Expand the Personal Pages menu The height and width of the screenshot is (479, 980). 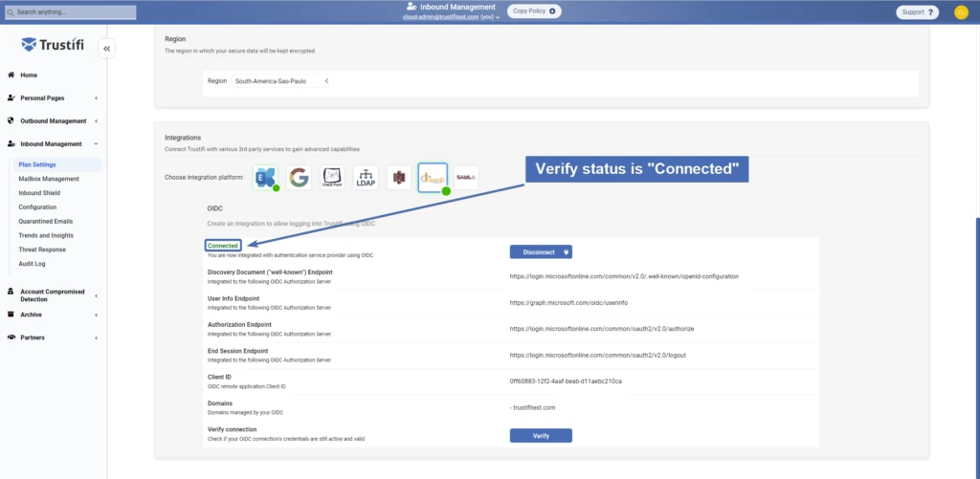click(x=53, y=98)
